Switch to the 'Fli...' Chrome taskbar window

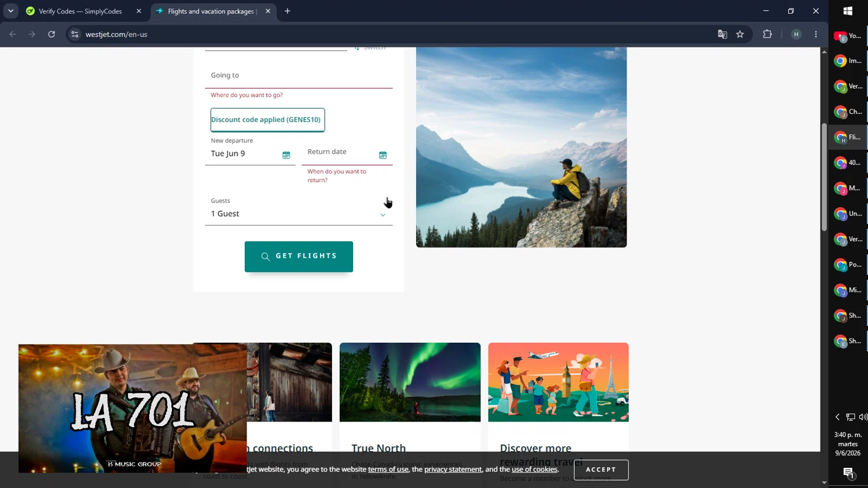[x=848, y=137]
